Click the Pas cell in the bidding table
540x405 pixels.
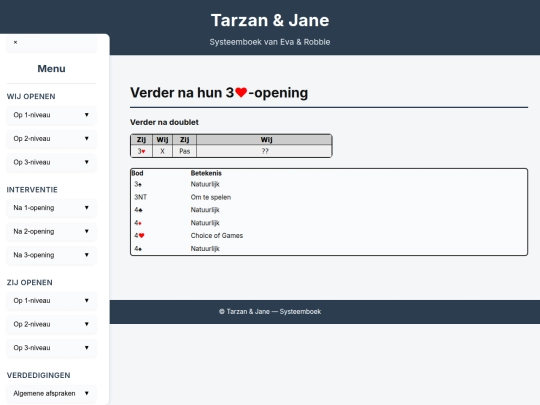coord(185,151)
